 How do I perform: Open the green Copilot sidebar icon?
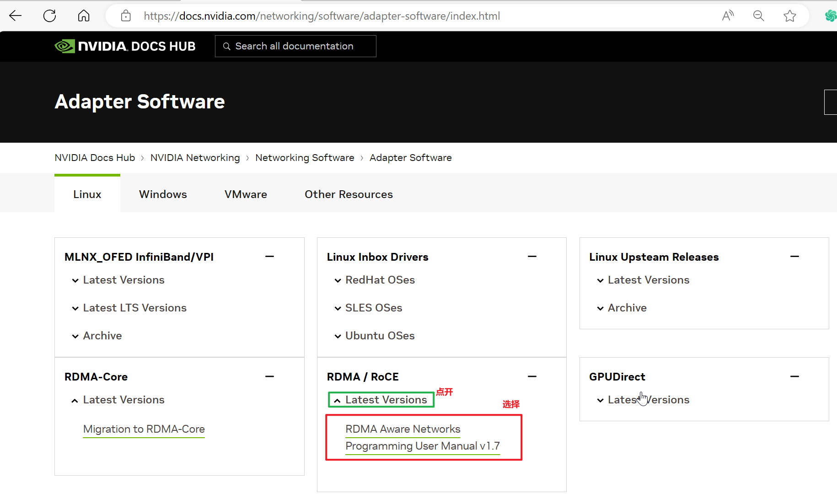pyautogui.click(x=831, y=16)
